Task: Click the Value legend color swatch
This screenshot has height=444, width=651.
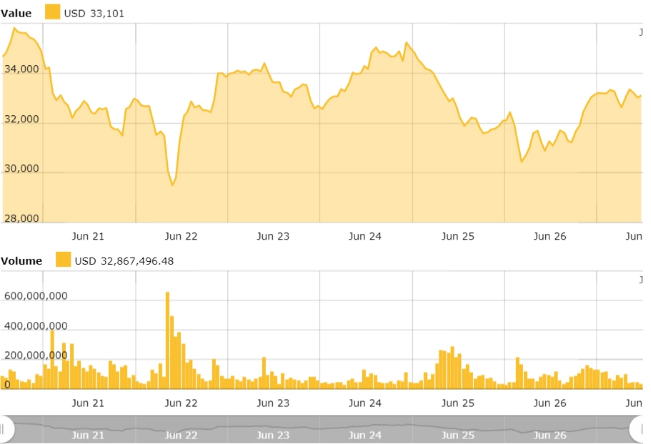Action: [x=52, y=12]
